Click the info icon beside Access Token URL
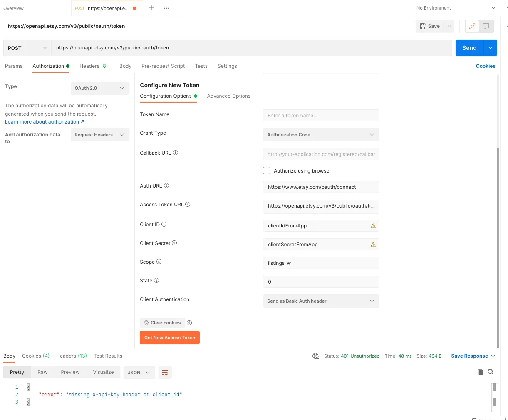The height and width of the screenshot is (420, 508). [x=188, y=204]
